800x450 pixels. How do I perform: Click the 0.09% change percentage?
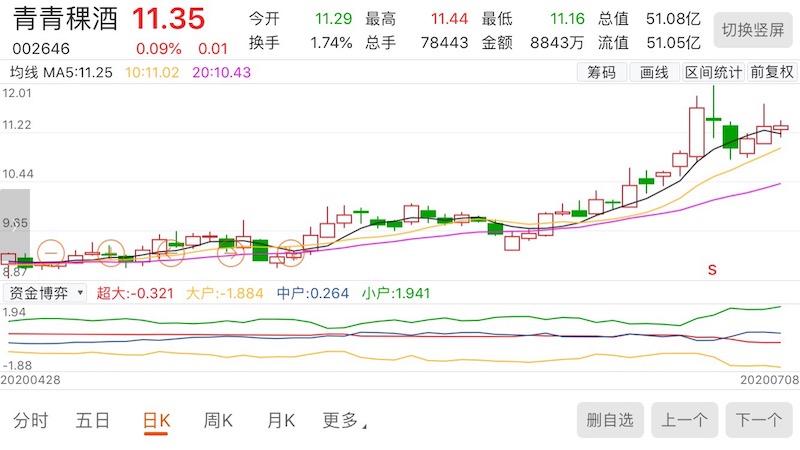[159, 49]
